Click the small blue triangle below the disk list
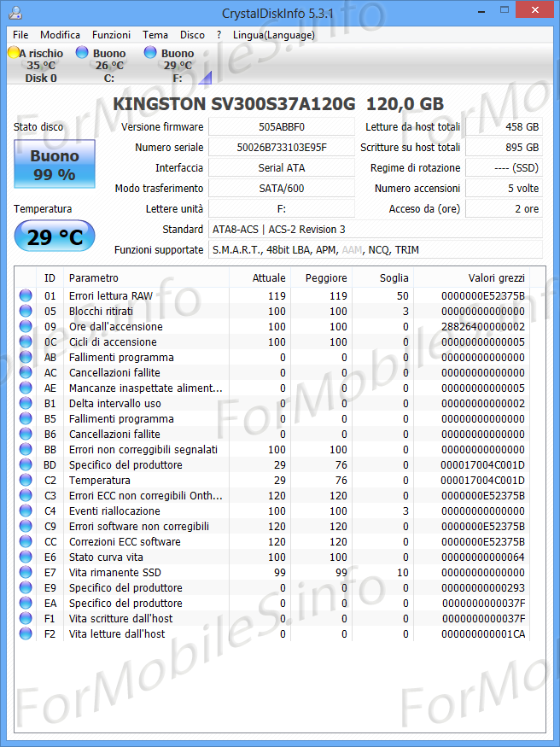This screenshot has height=747, width=560. 204,79
